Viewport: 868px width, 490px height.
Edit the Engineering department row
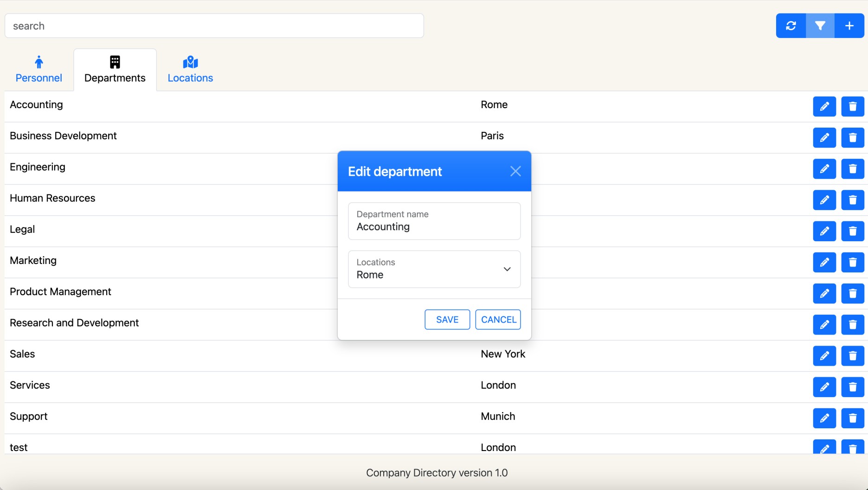pyautogui.click(x=824, y=169)
